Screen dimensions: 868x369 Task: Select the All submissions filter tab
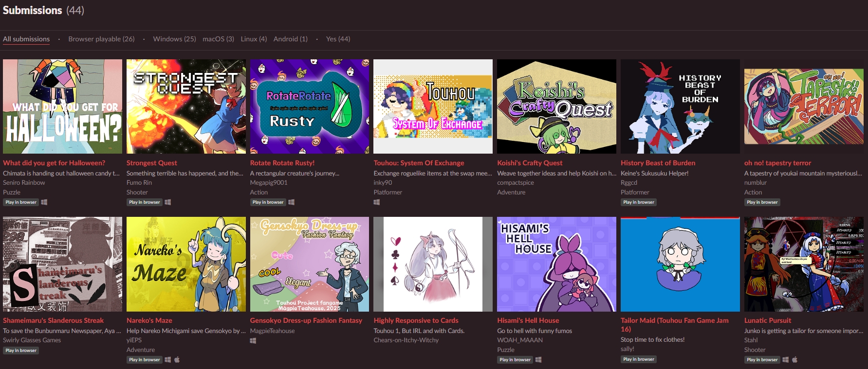26,39
